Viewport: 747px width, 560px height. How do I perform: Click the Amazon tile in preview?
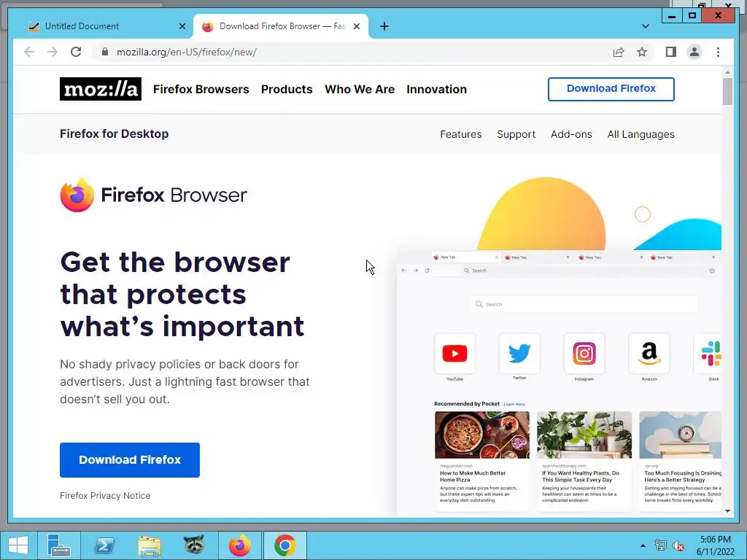(649, 354)
